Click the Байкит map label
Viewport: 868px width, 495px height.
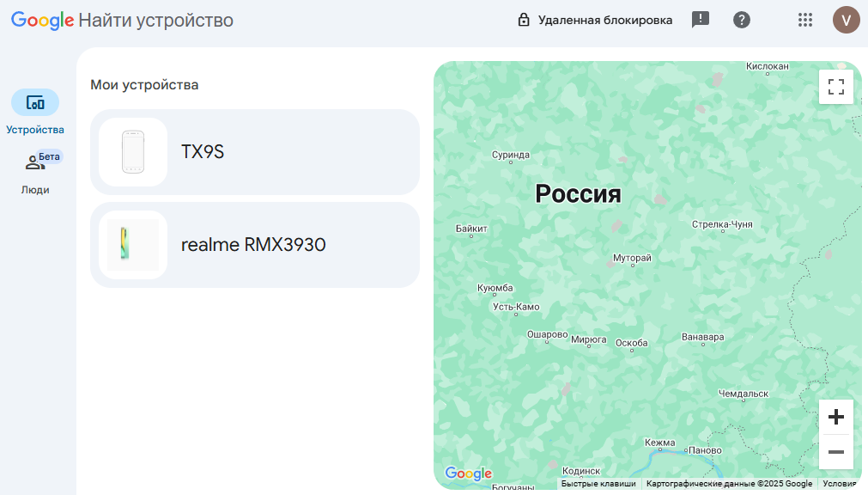pos(471,229)
